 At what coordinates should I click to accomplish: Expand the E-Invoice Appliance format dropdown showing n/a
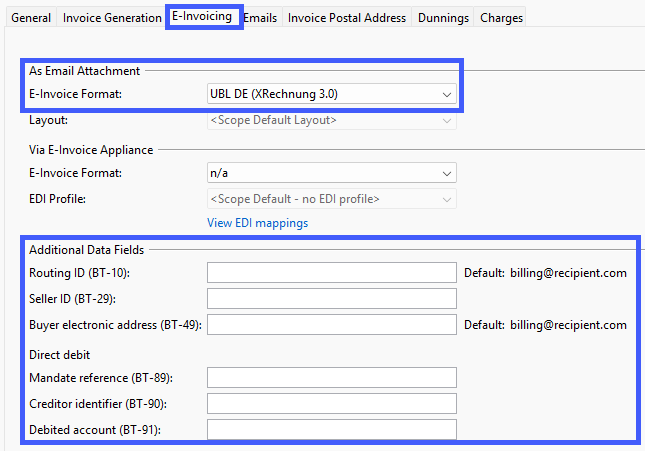[x=331, y=173]
